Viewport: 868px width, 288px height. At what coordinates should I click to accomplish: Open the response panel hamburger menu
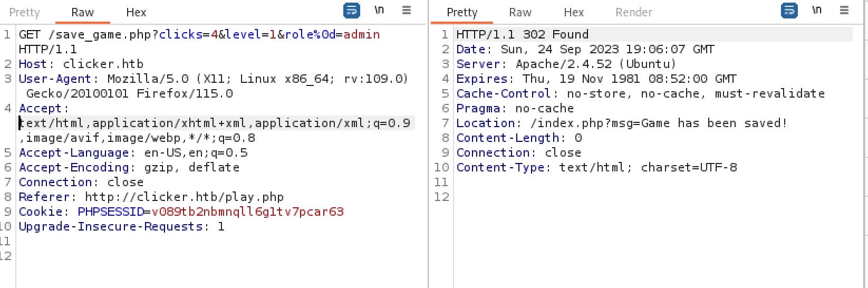844,11
